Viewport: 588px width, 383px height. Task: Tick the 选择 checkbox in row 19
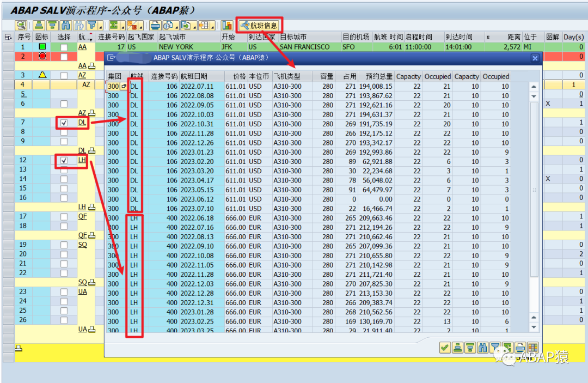click(64, 245)
